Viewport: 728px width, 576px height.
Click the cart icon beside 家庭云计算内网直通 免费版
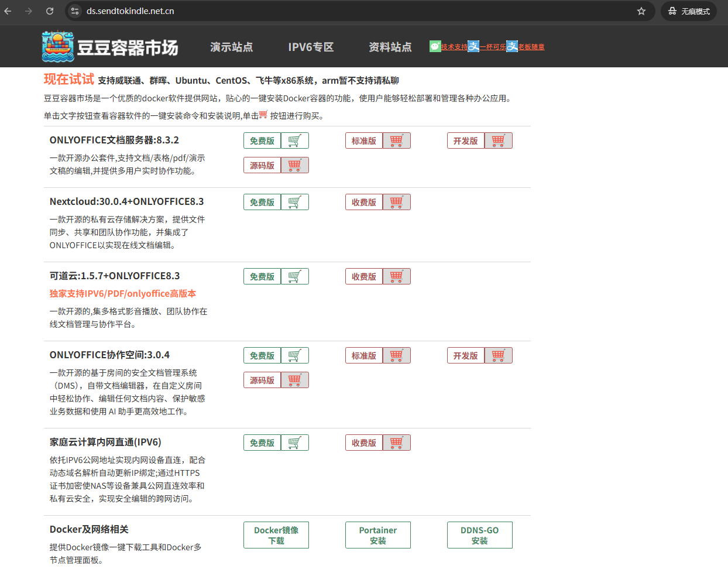coord(295,443)
